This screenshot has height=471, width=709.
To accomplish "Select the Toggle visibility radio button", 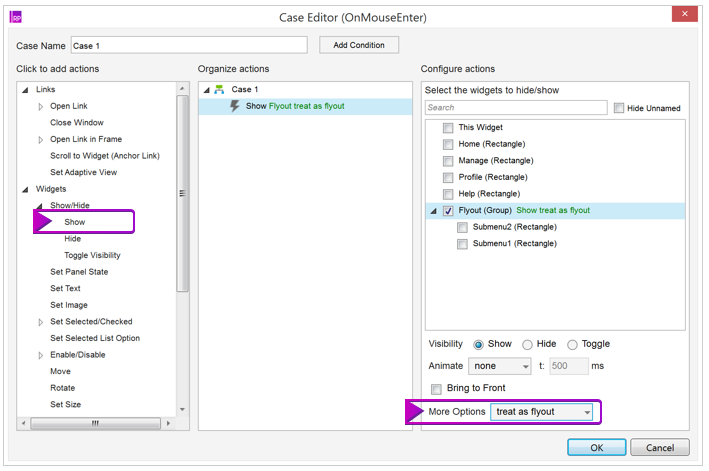I will (572, 345).
